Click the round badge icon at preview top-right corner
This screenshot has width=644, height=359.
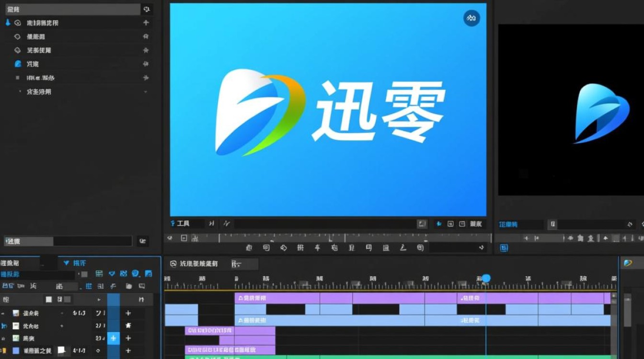click(471, 18)
